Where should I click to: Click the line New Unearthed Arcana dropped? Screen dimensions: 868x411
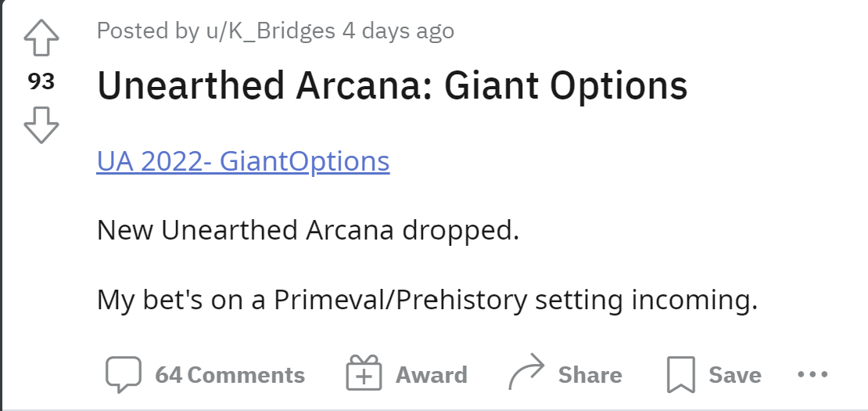[x=308, y=231]
